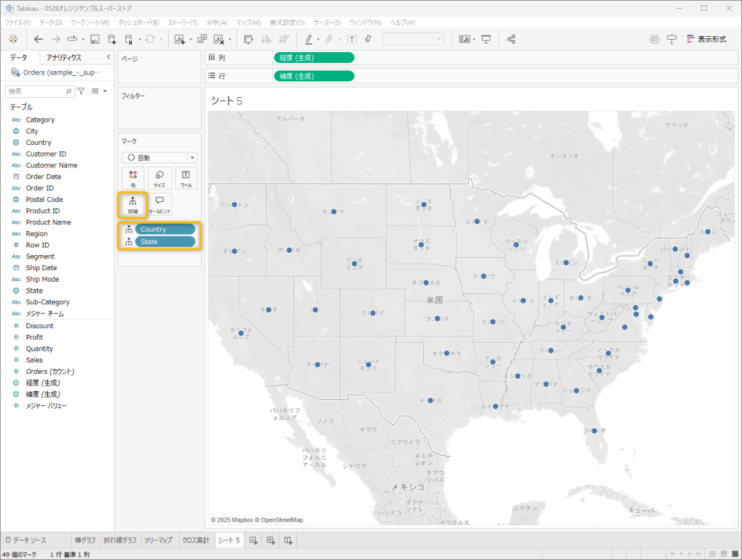Image resolution: width=742 pixels, height=560 pixels.
Task: Click the Swap rows and columns icon
Action: (248, 39)
